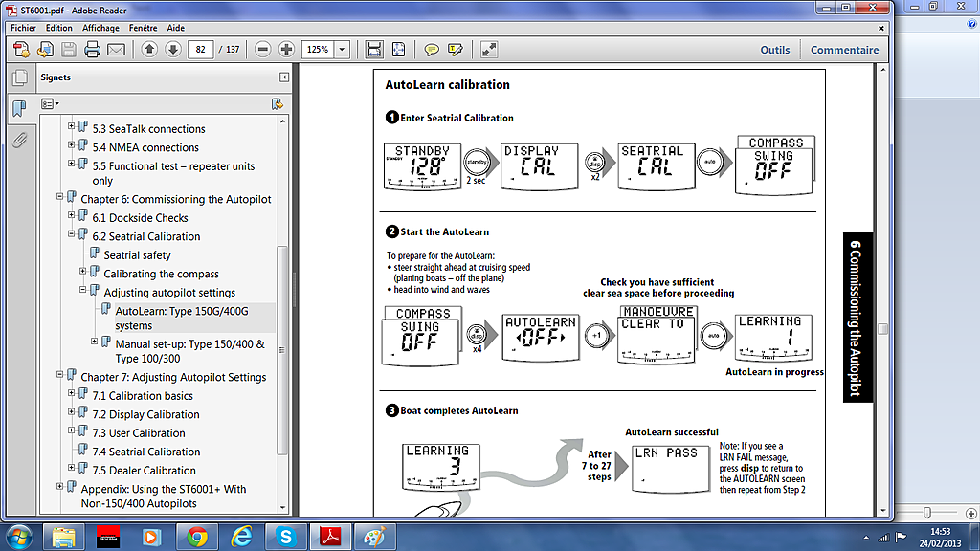
Task: Open bookmarks options menu dropdown
Action: [x=50, y=103]
